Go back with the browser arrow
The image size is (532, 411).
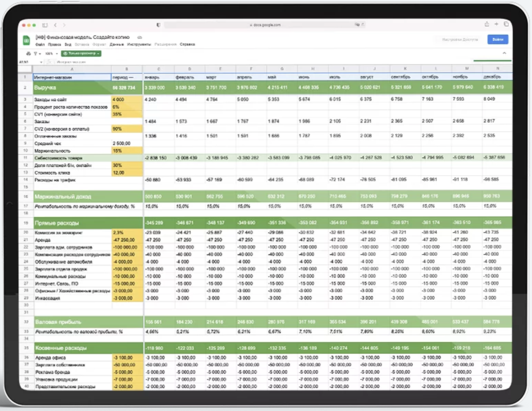(55, 25)
